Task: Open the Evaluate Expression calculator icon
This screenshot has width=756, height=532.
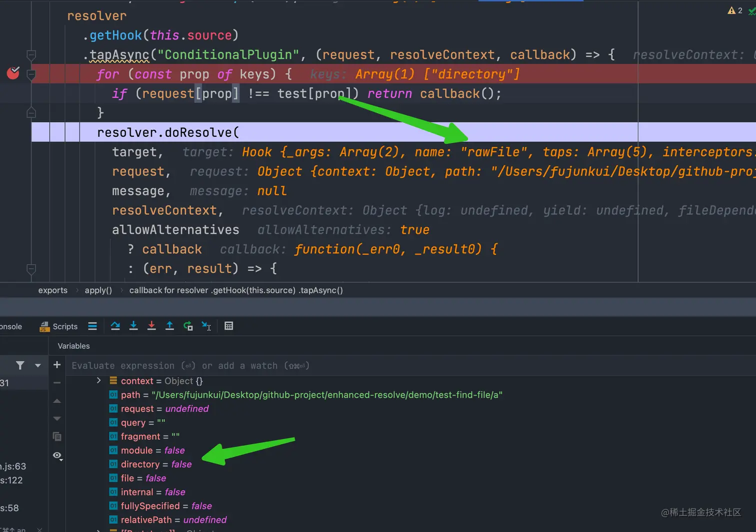Action: (228, 326)
